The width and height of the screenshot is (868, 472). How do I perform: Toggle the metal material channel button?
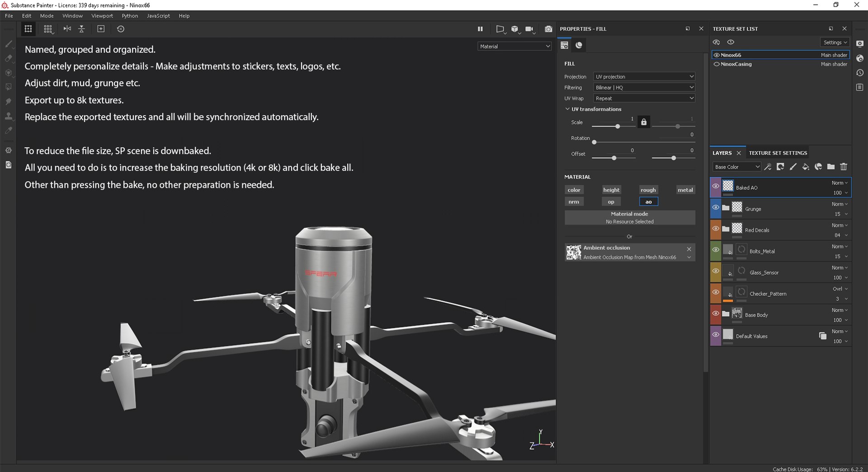click(x=685, y=190)
